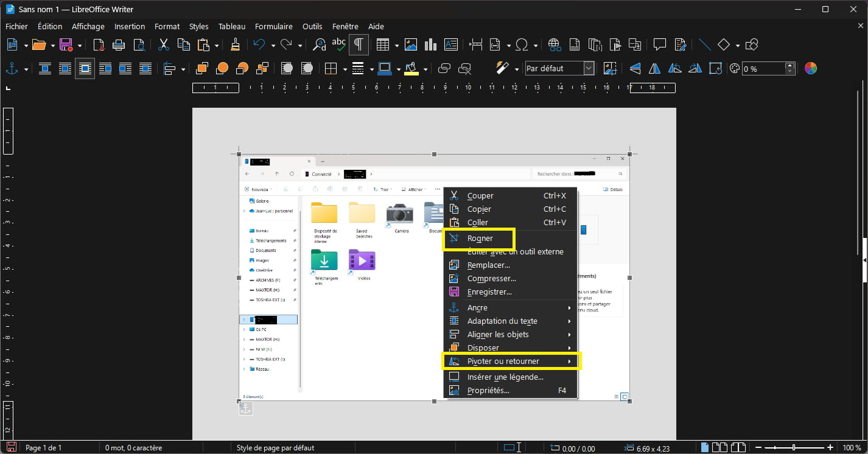868x454 pixels.
Task: Expand the Undo history dropdown arrow
Action: click(x=273, y=45)
